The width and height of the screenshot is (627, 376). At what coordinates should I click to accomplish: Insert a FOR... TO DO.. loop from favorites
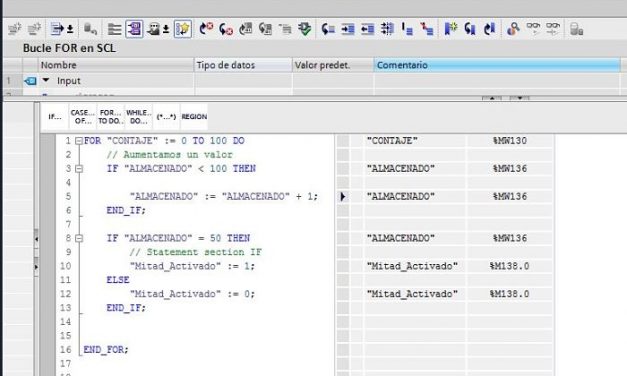tap(111, 117)
